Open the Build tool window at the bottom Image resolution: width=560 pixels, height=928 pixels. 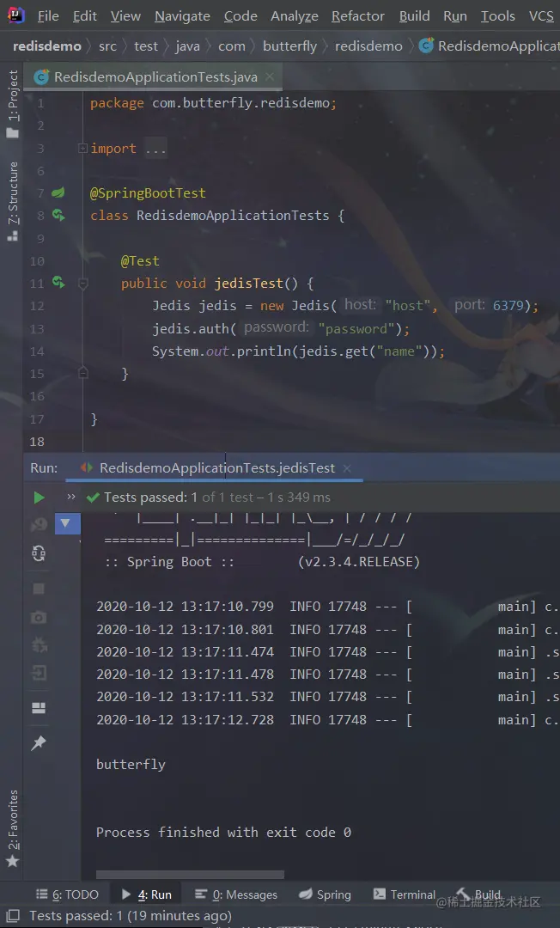(479, 894)
